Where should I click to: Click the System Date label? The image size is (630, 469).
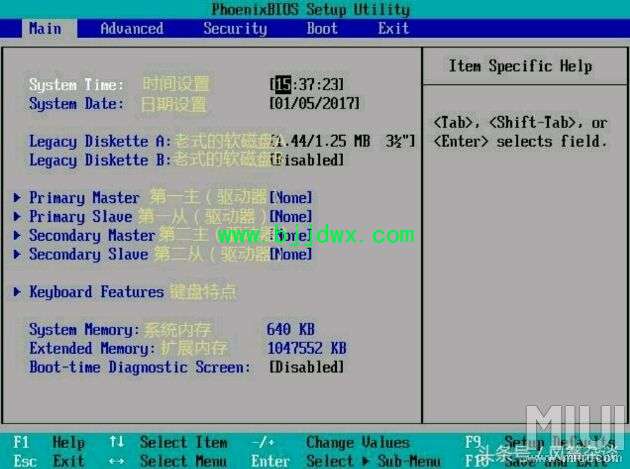pyautogui.click(x=76, y=103)
